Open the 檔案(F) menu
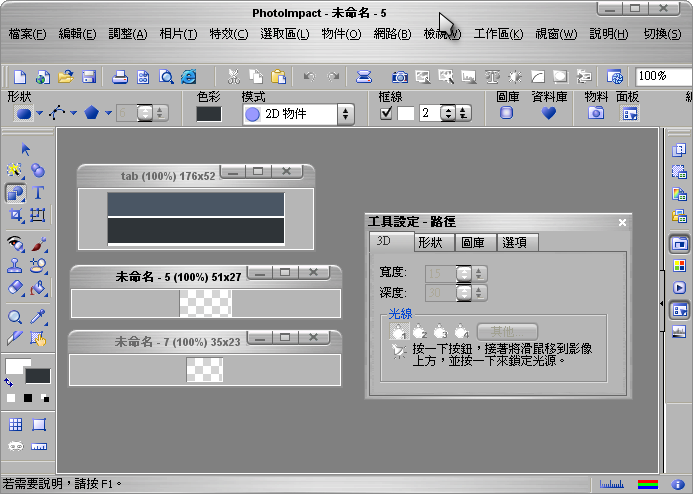Viewport: 693px width, 494px height. [27, 34]
